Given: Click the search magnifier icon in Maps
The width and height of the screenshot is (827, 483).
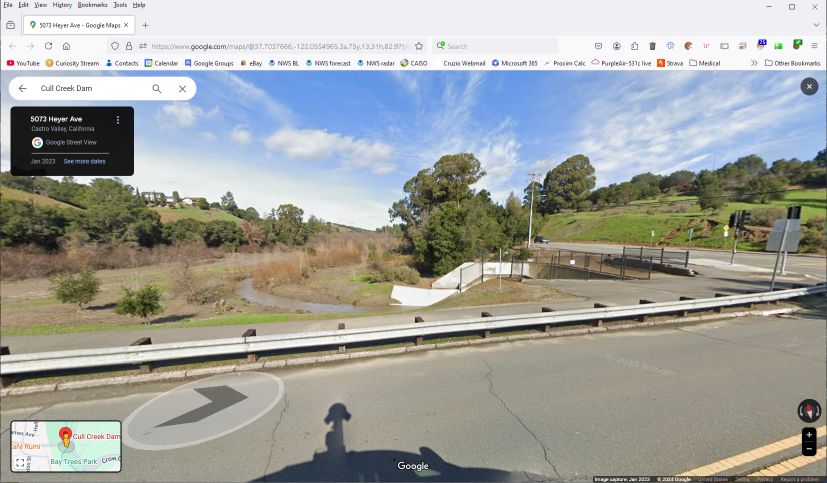Looking at the screenshot, I should (157, 89).
